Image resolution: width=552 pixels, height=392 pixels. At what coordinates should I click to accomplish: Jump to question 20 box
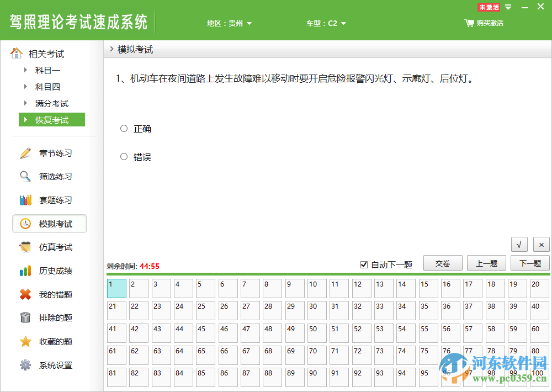(539, 288)
